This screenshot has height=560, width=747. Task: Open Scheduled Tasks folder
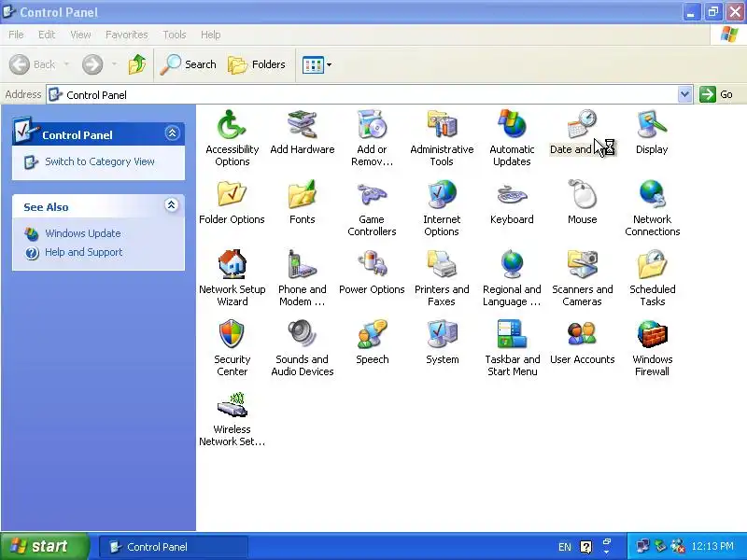click(x=652, y=277)
